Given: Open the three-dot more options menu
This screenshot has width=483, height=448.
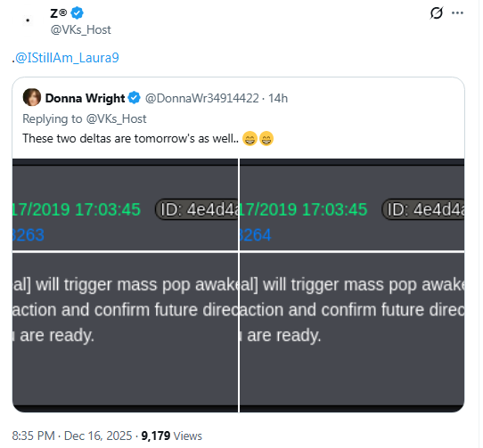Looking at the screenshot, I should point(457,13).
